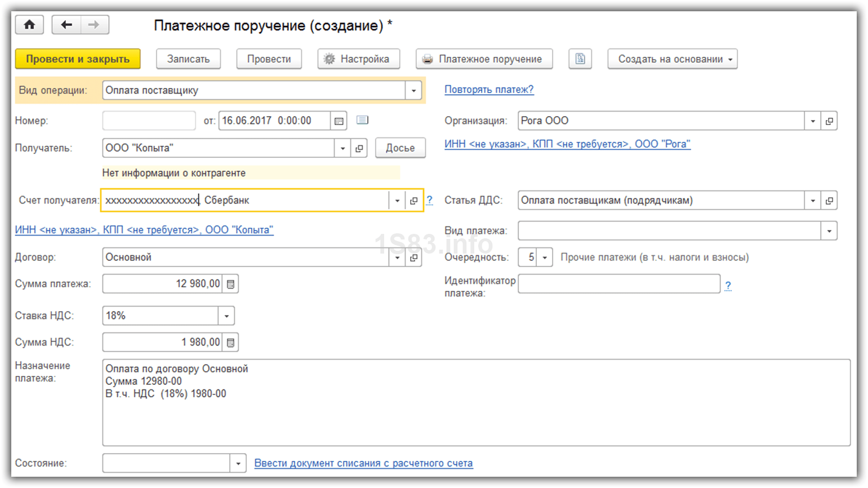The width and height of the screenshot is (868, 488).
Task: Open calculator for Сумма НДС field
Action: pyautogui.click(x=230, y=342)
